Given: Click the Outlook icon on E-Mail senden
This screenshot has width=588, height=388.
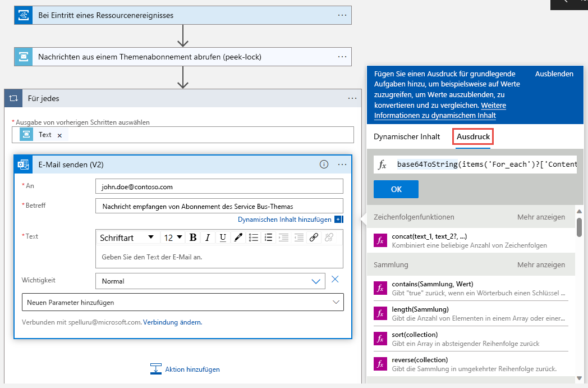Looking at the screenshot, I should tap(23, 165).
